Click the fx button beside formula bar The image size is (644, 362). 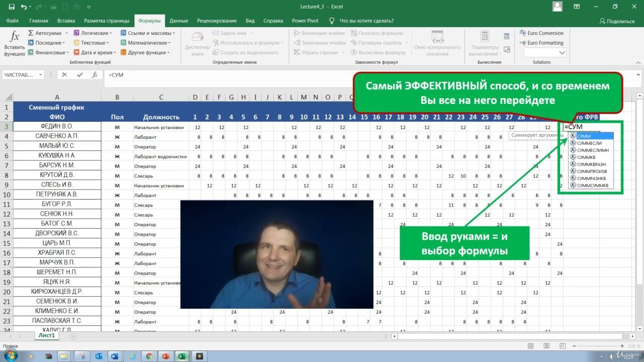94,75
